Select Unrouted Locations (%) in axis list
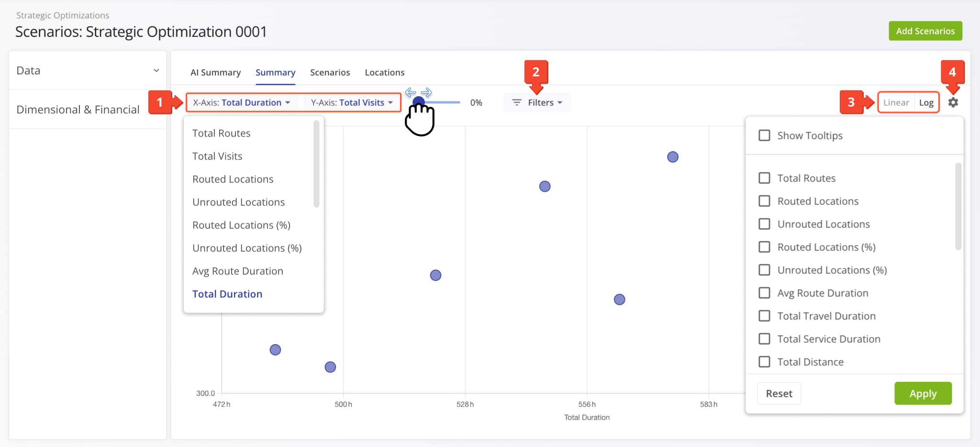This screenshot has width=980, height=447. (x=247, y=248)
